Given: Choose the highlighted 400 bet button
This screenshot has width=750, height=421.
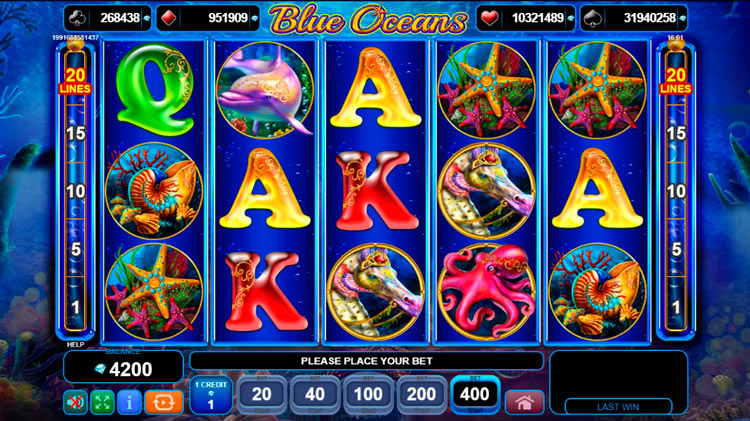Looking at the screenshot, I should (474, 395).
